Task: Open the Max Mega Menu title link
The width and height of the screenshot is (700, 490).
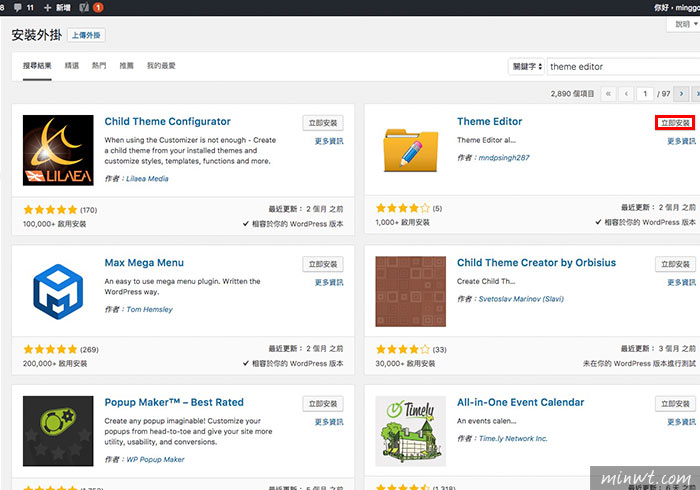Action: tap(144, 263)
